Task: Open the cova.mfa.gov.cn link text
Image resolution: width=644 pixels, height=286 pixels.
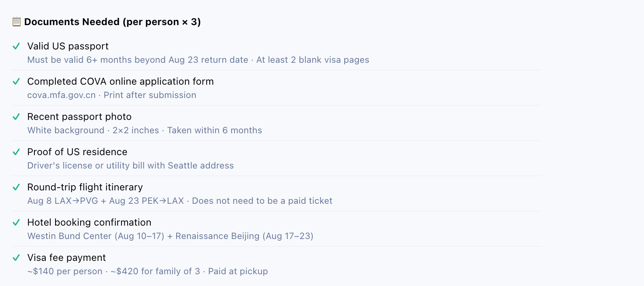Action: click(x=62, y=95)
